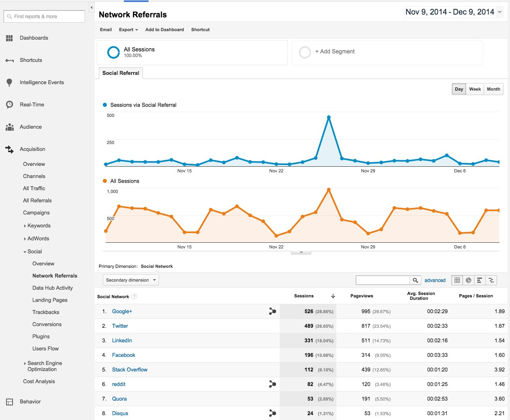This screenshot has height=420, width=510.
Task: Select the data table view icon
Action: coord(457,280)
